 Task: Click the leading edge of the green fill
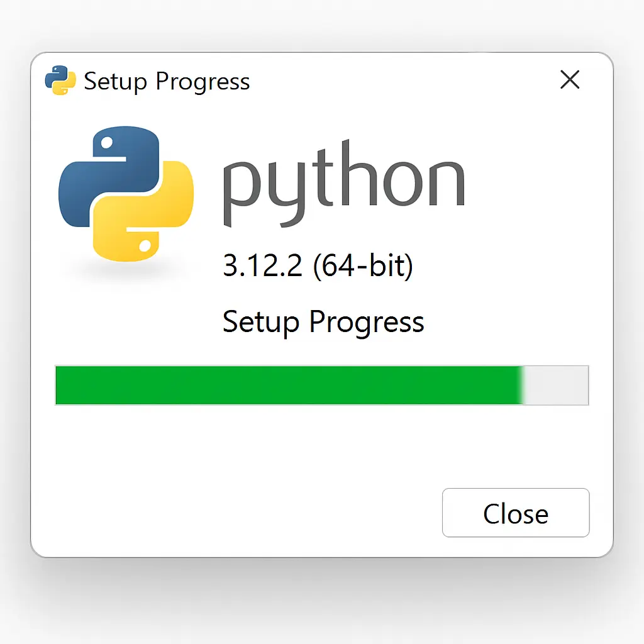[523, 385]
